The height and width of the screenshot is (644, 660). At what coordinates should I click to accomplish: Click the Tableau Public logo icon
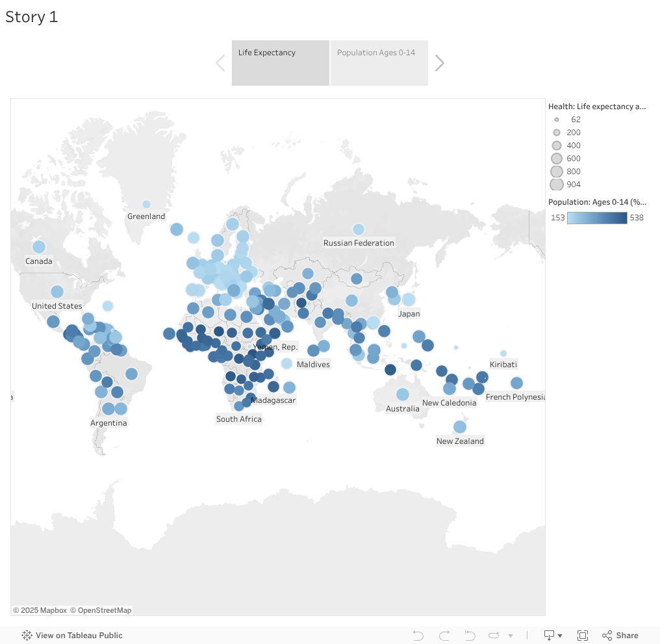pos(27,635)
